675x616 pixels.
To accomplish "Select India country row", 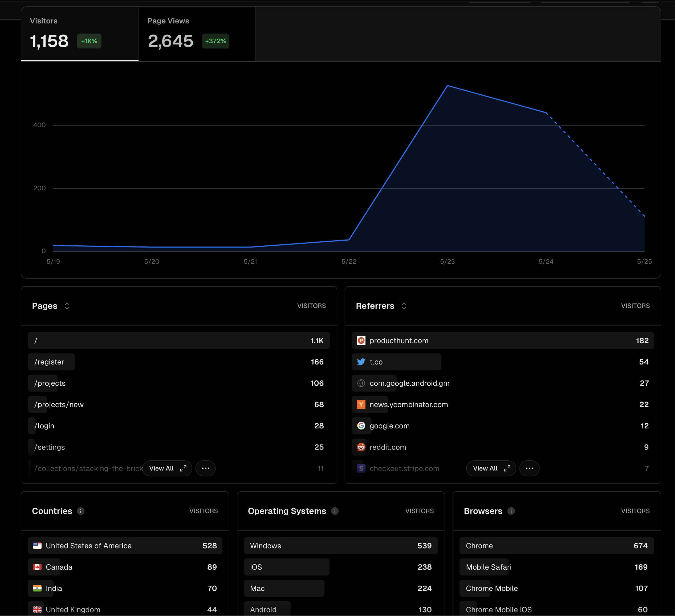I will click(x=125, y=588).
